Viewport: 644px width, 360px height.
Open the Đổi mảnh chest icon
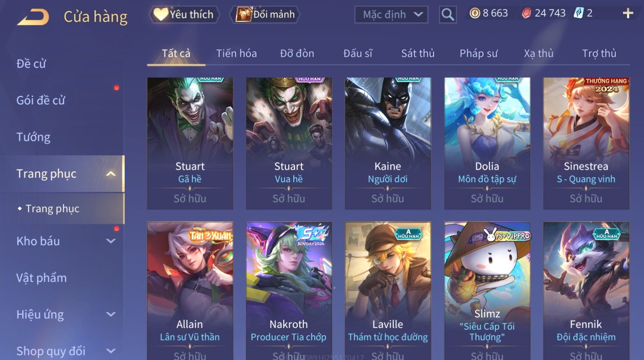[244, 14]
